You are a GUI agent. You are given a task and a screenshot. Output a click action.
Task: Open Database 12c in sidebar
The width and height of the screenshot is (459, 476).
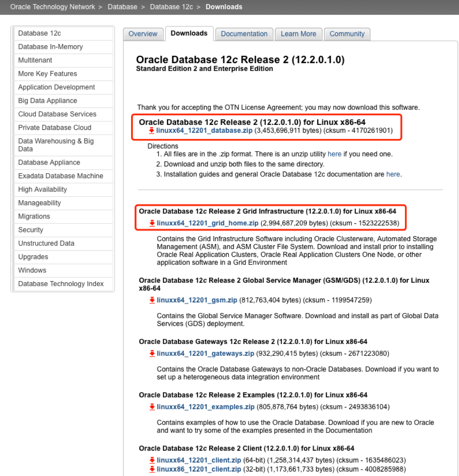coord(63,33)
